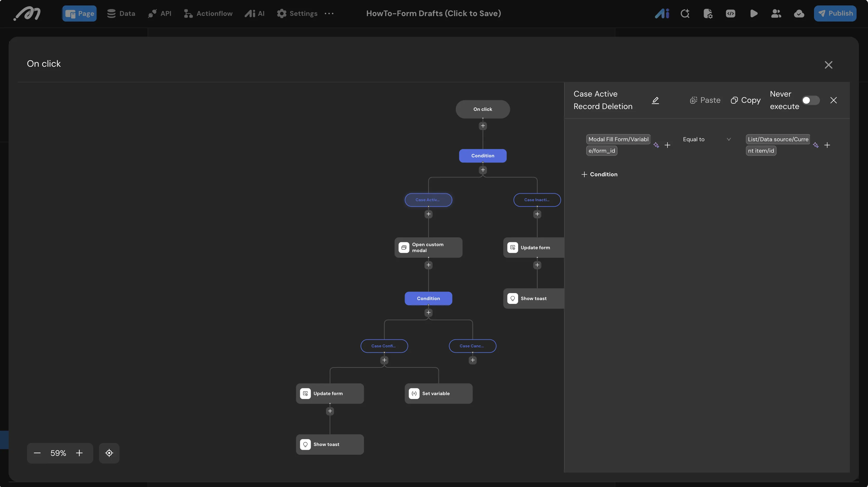Open the file settings icon in the top bar
The height and width of the screenshot is (487, 868).
pyautogui.click(x=708, y=13)
